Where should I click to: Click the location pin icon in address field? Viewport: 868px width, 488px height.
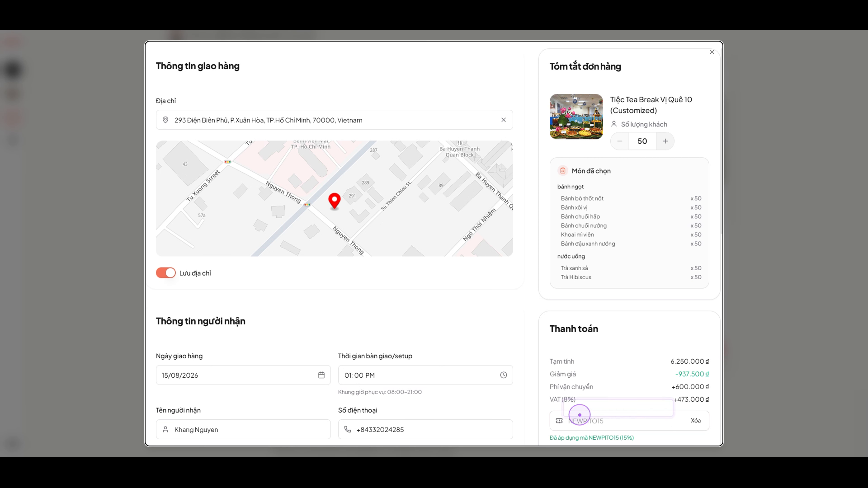[x=165, y=120]
